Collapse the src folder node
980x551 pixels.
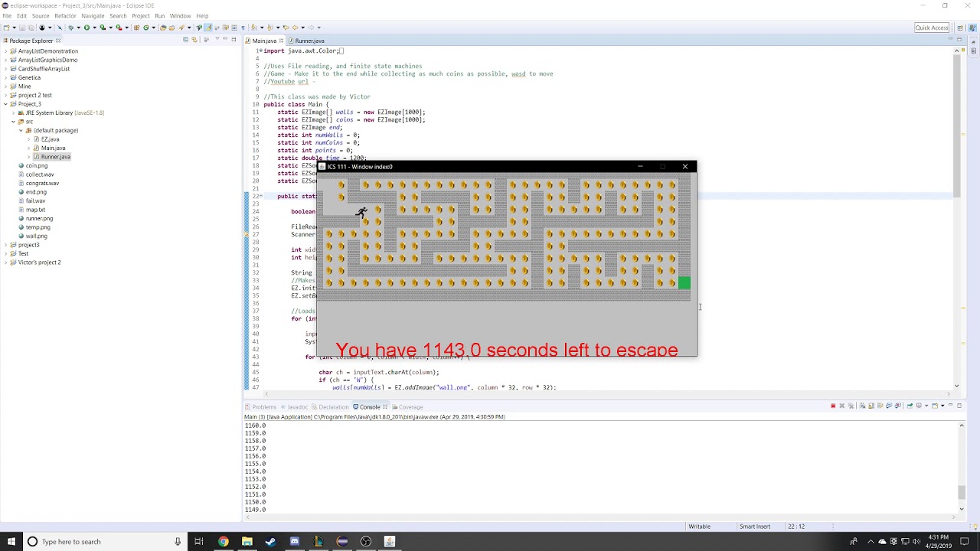coord(13,122)
